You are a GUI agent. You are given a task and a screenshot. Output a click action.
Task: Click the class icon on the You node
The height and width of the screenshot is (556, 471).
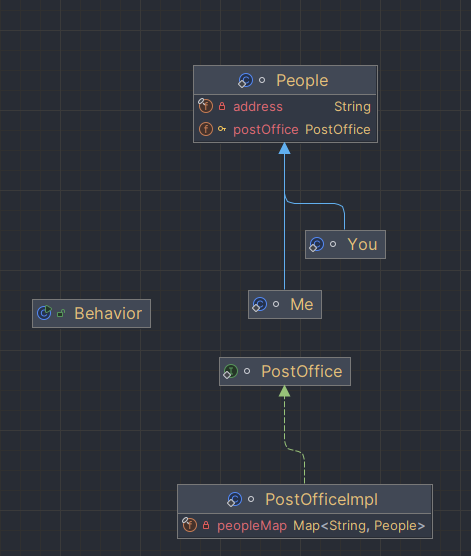(316, 244)
